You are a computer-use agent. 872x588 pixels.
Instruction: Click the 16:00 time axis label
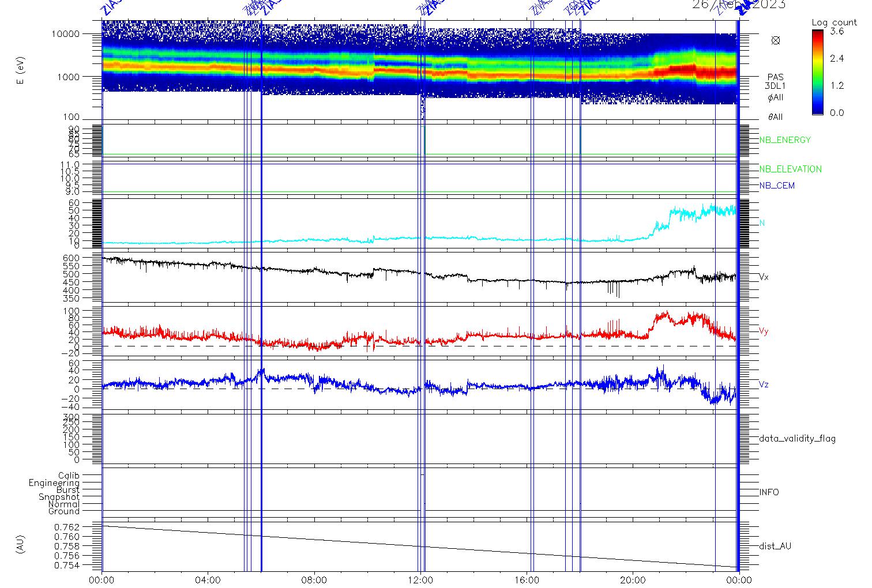[x=527, y=579]
